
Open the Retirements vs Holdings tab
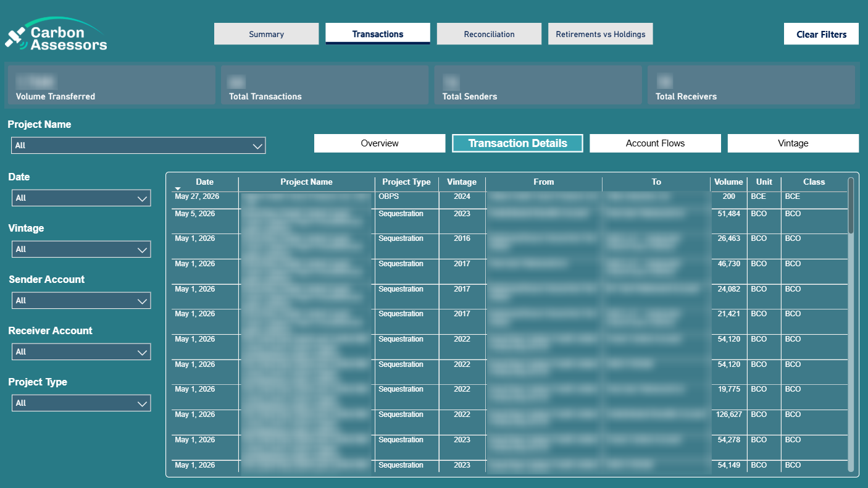pyautogui.click(x=601, y=34)
